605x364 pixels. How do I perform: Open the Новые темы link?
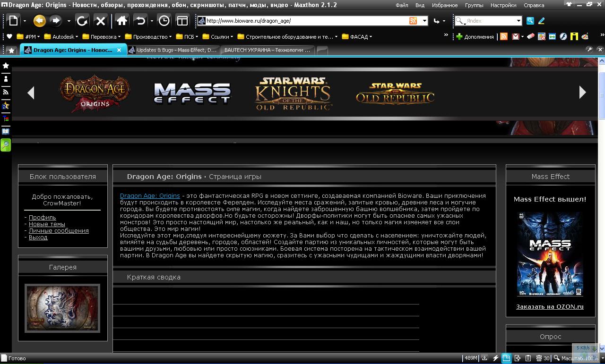pos(47,224)
